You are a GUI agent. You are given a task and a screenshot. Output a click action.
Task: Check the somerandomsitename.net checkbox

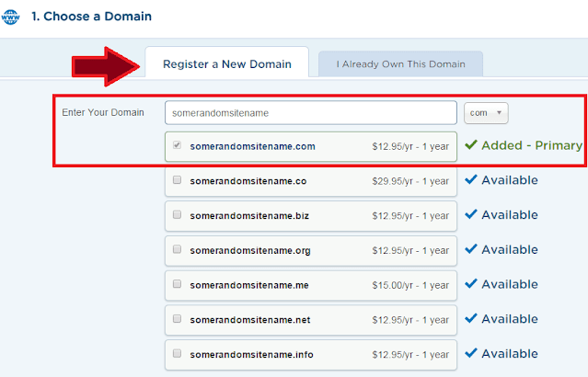coord(177,318)
